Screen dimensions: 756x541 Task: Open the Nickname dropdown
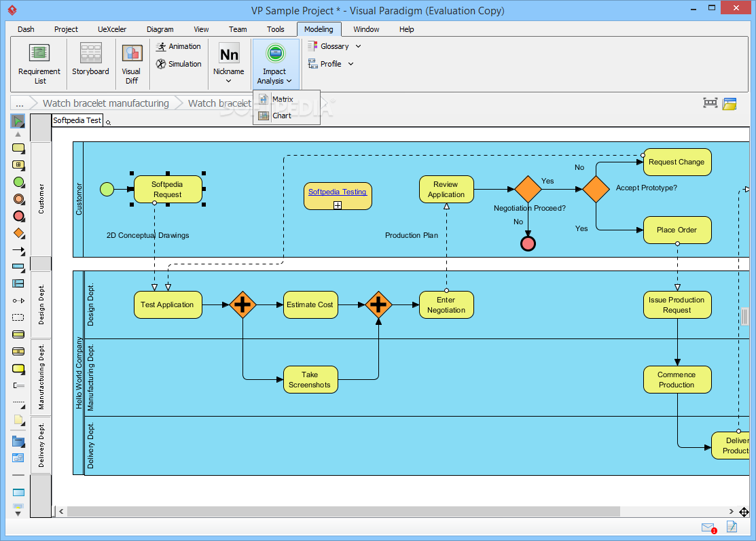click(x=228, y=64)
